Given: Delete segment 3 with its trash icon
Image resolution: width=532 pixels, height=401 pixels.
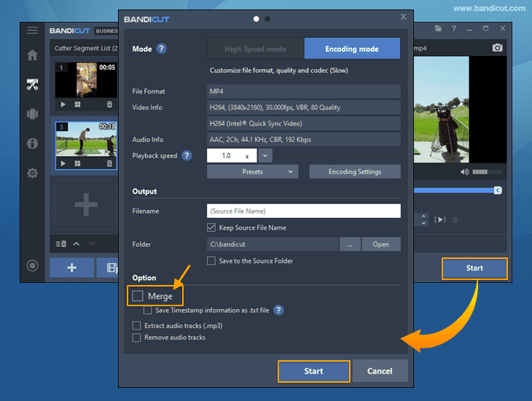Looking at the screenshot, I should click(109, 163).
